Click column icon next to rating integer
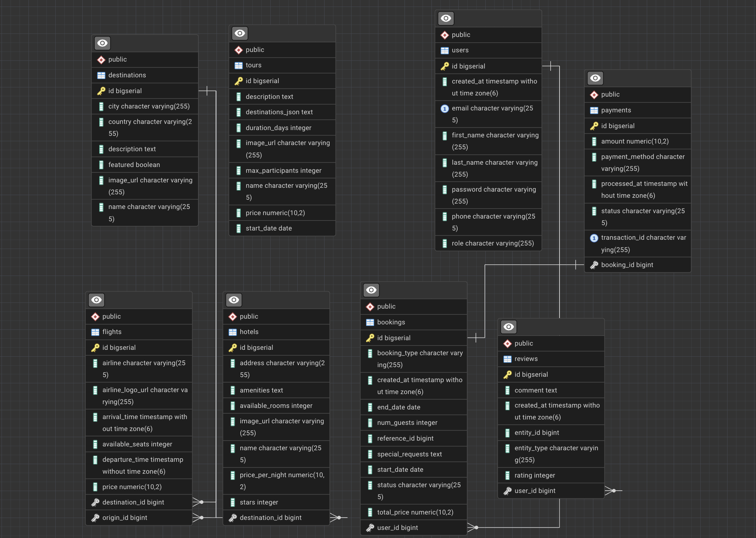 pyautogui.click(x=507, y=475)
